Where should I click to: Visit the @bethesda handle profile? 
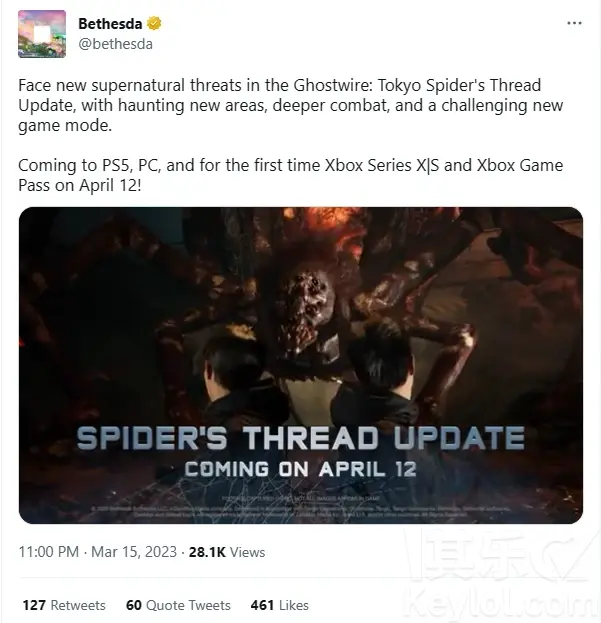pos(115,44)
